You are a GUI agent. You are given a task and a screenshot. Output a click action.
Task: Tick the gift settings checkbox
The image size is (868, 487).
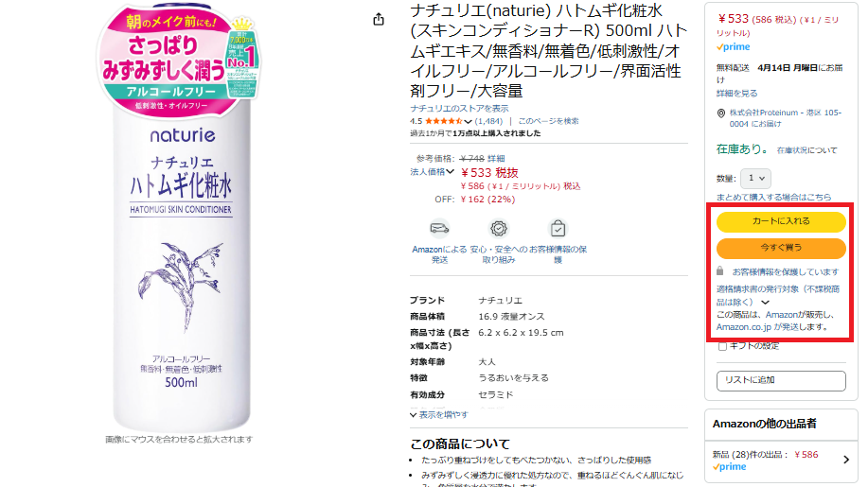point(722,347)
